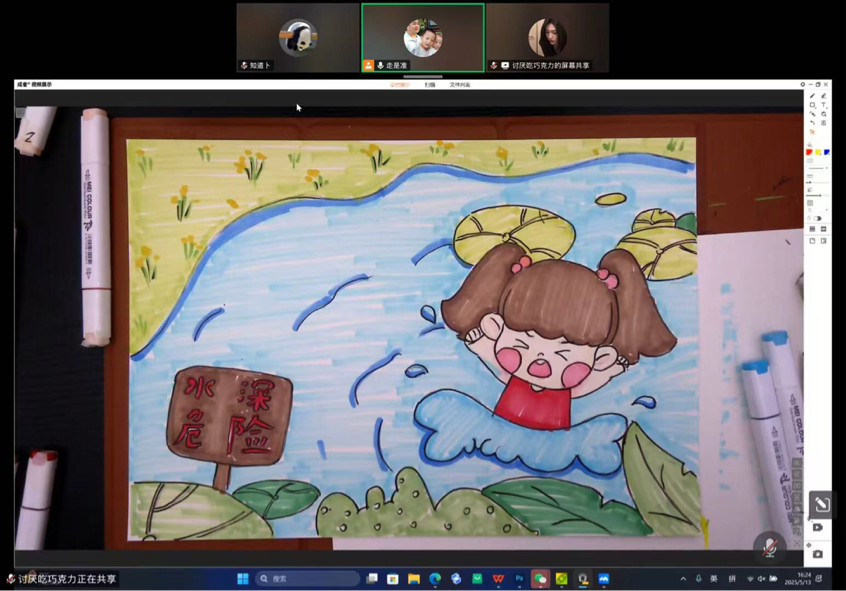Viewport: 846px width, 591px height.
Task: Open the line style dropdown
Action: [817, 169]
